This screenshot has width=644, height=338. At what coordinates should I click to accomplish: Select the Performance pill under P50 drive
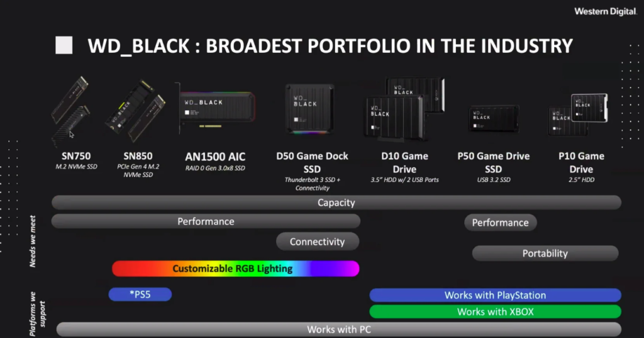500,222
